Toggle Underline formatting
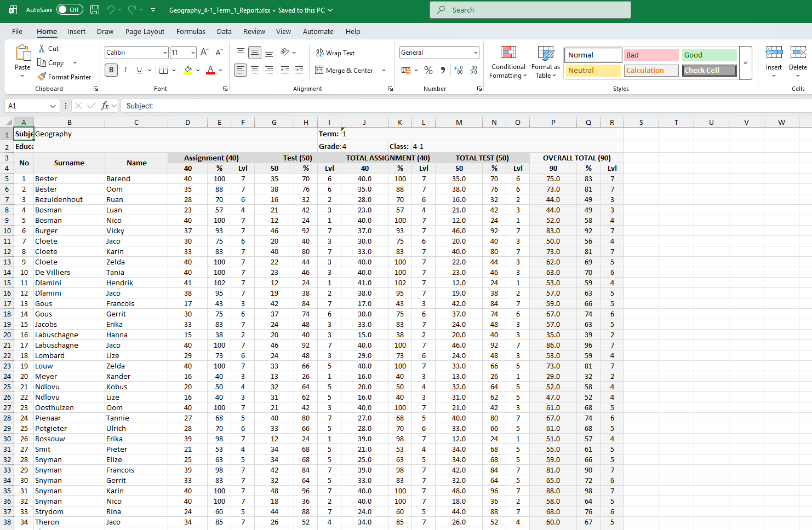Image resolution: width=812 pixels, height=530 pixels. 139,70
